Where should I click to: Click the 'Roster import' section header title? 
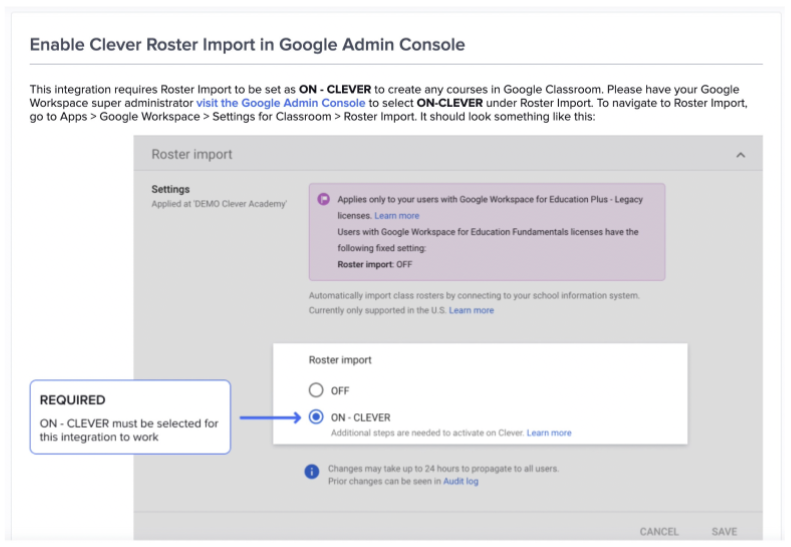[x=192, y=155]
